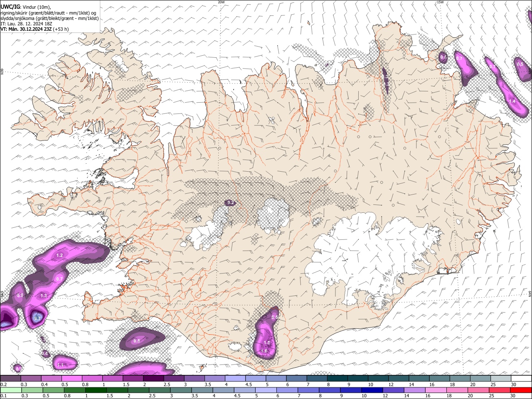Image resolution: width=532 pixels, height=399 pixels.
Task: Click the '1.2' snowfall value on the map
Action: pyautogui.click(x=59, y=255)
